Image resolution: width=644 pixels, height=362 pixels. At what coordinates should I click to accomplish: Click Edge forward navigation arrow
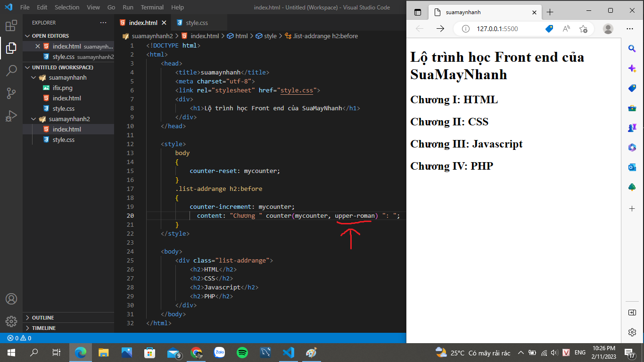pyautogui.click(x=440, y=29)
